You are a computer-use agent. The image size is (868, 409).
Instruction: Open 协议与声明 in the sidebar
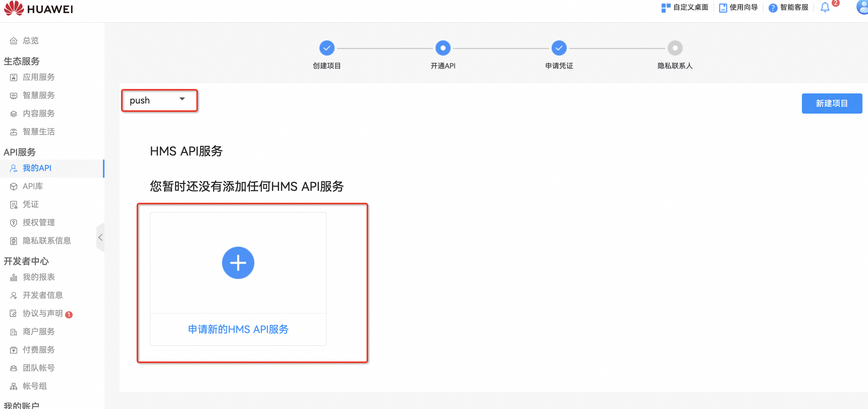point(43,314)
